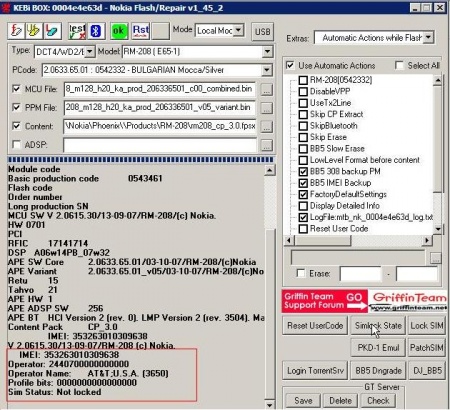Click the 'Operator Name: AT&T' log line

tap(88, 373)
